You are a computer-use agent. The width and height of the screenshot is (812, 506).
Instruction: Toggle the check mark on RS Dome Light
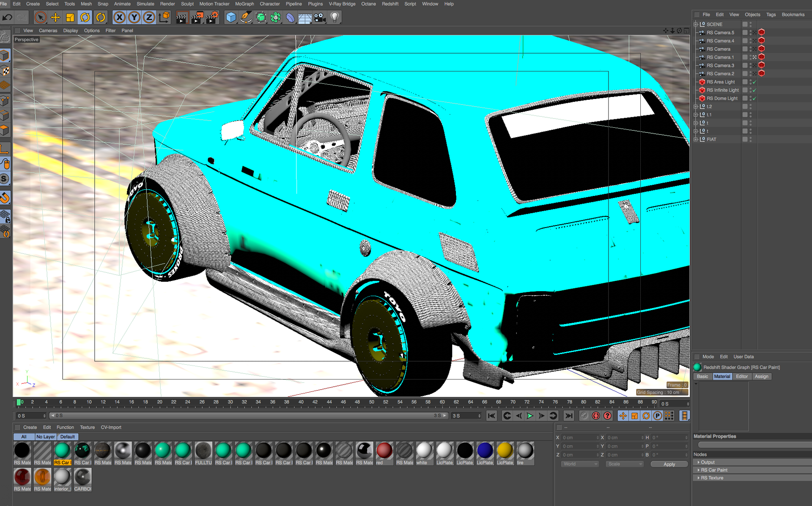point(754,99)
